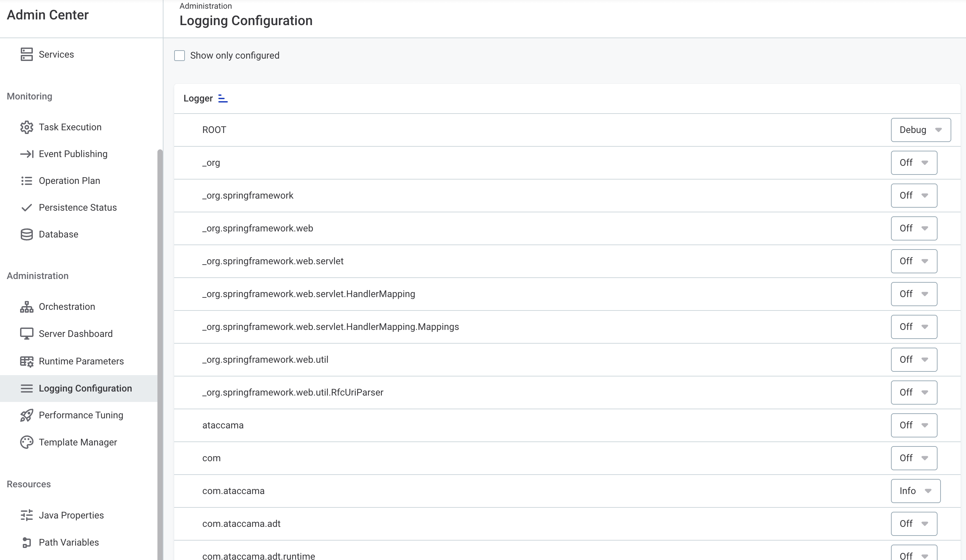This screenshot has height=560, width=966.
Task: Select the Services icon
Action: pos(26,54)
